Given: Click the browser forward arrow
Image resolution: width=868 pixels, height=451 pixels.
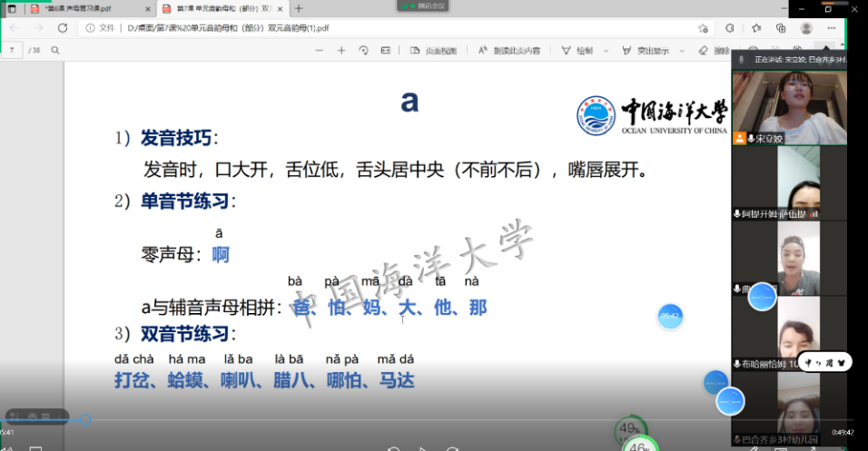Looking at the screenshot, I should click(38, 27).
